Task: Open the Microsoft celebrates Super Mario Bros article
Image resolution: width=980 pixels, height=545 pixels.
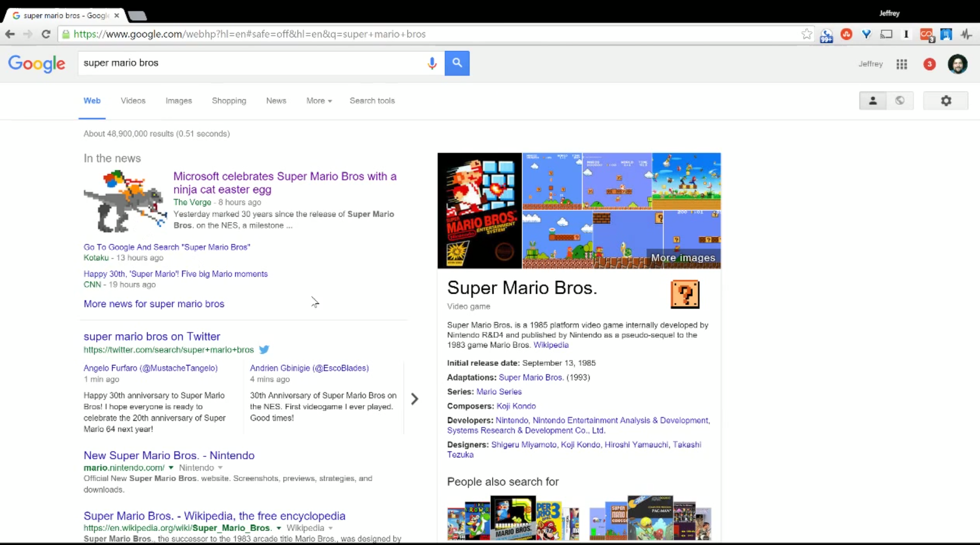Action: [285, 183]
